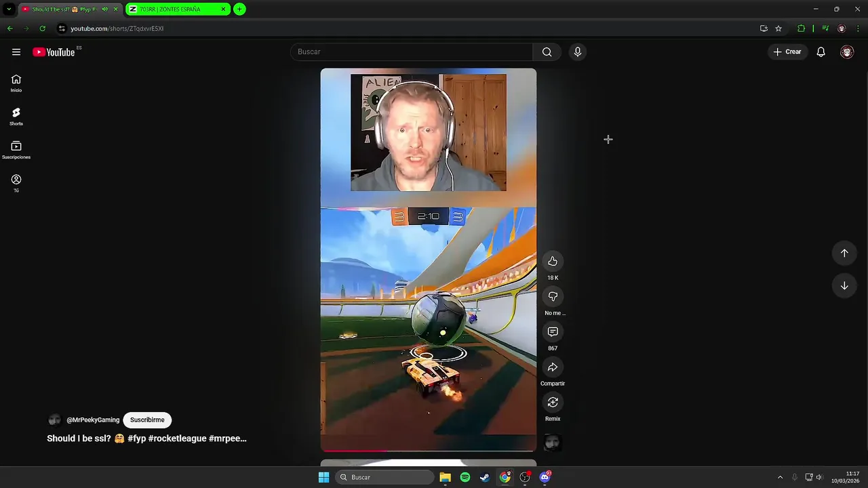Remix this Short
868x488 pixels.
click(553, 403)
